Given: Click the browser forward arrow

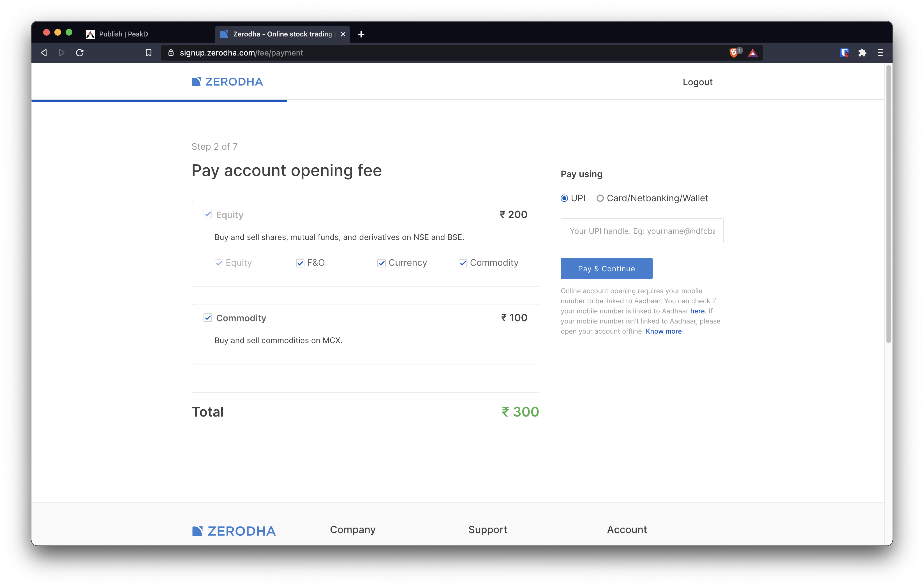Looking at the screenshot, I should (62, 53).
